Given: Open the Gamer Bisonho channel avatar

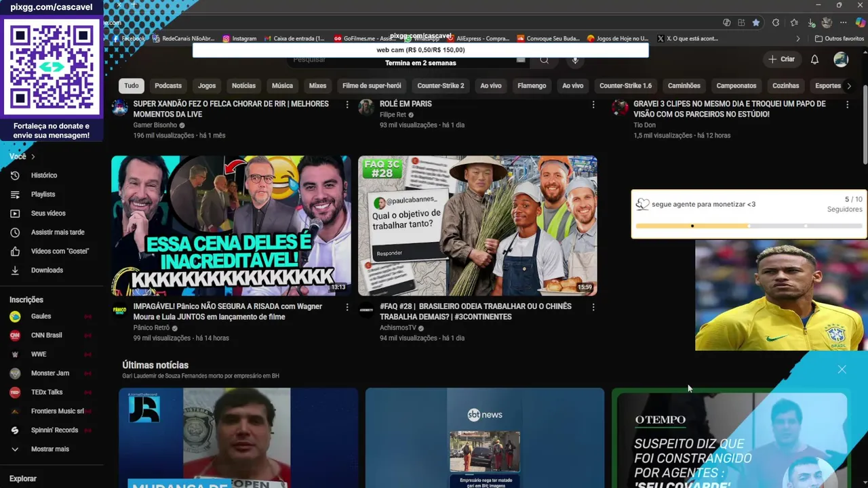Looking at the screenshot, I should point(119,108).
